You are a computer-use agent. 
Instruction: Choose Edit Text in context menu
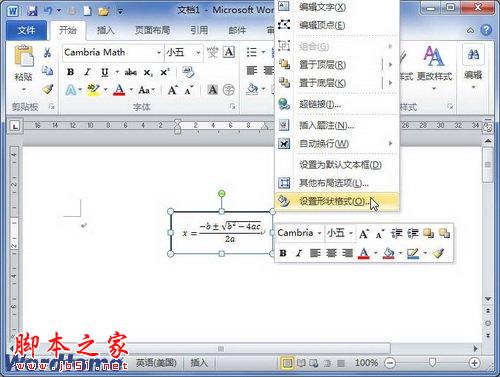pyautogui.click(x=337, y=7)
